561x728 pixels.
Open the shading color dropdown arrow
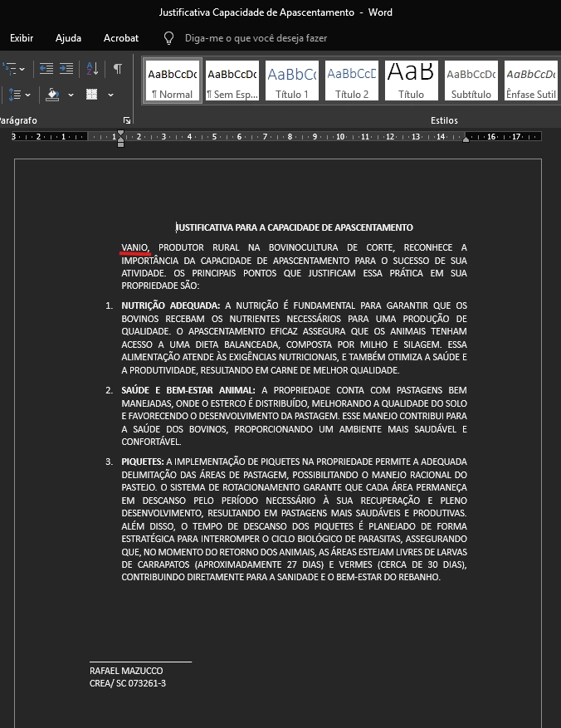pos(71,95)
